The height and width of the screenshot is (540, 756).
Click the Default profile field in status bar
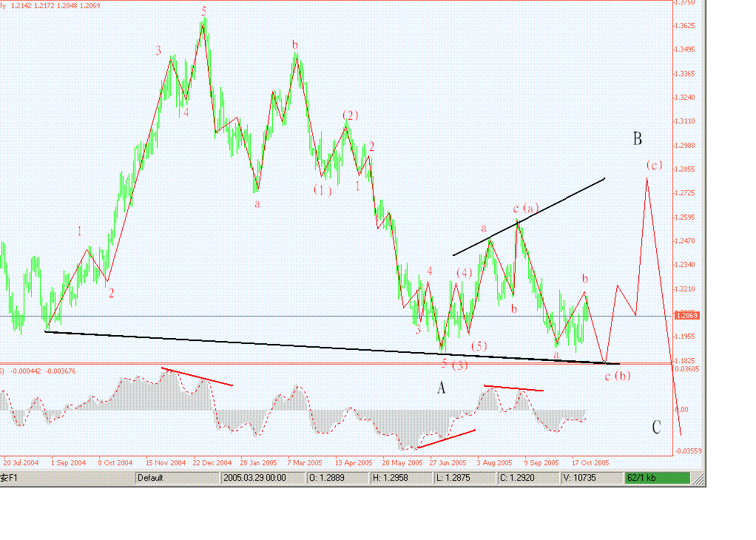click(x=176, y=478)
